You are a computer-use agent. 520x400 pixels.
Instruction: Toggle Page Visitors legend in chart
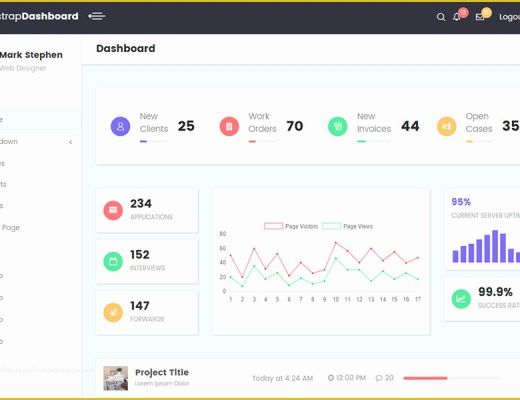(291, 226)
